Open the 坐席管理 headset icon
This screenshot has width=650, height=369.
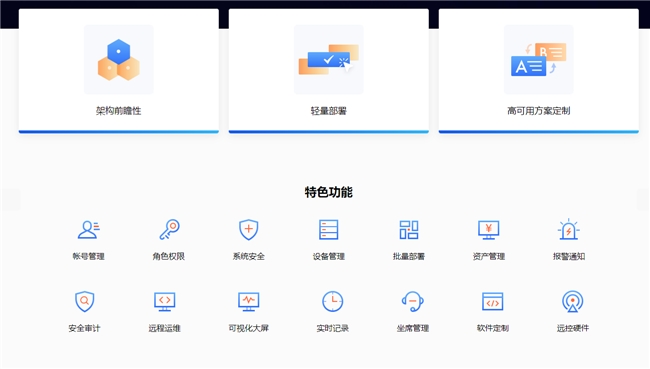412,301
